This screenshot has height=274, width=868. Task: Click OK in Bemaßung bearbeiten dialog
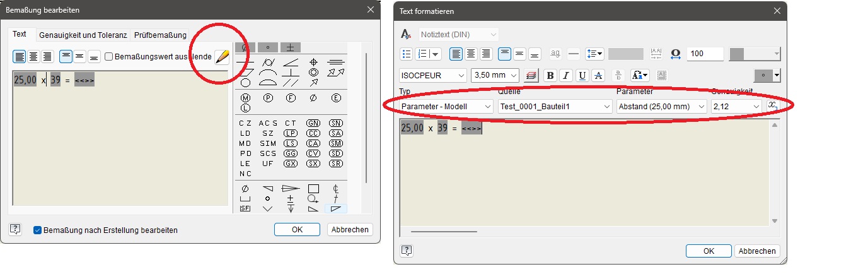click(298, 230)
